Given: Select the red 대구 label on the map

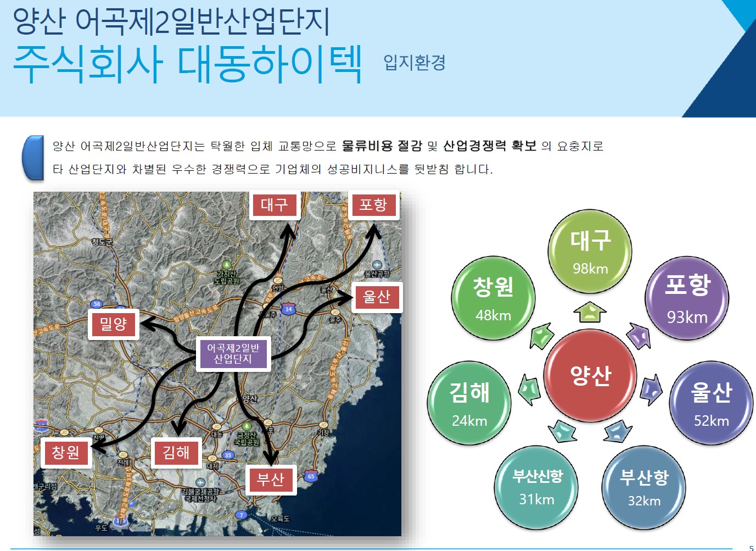Looking at the screenshot, I should [x=275, y=205].
